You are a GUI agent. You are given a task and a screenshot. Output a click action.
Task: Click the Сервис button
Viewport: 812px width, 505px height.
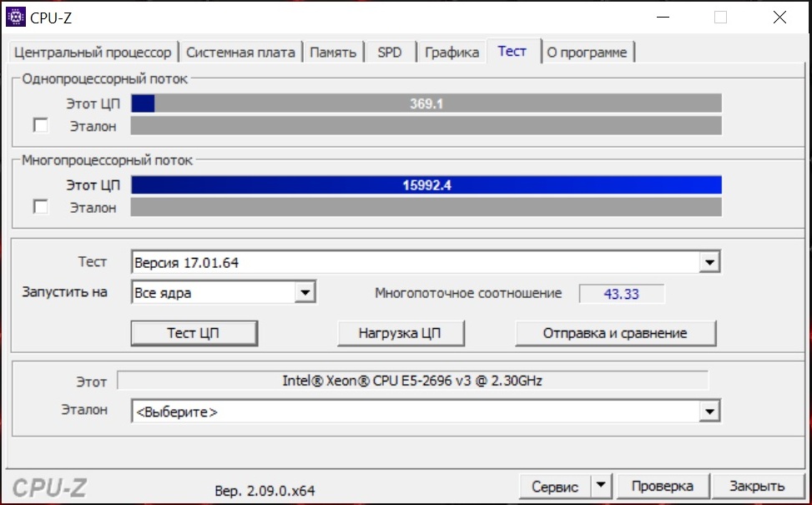click(555, 487)
